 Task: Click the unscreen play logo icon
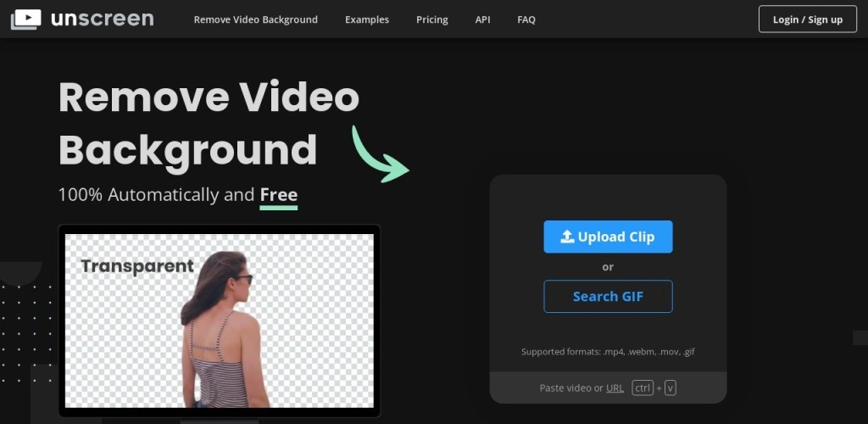point(26,19)
